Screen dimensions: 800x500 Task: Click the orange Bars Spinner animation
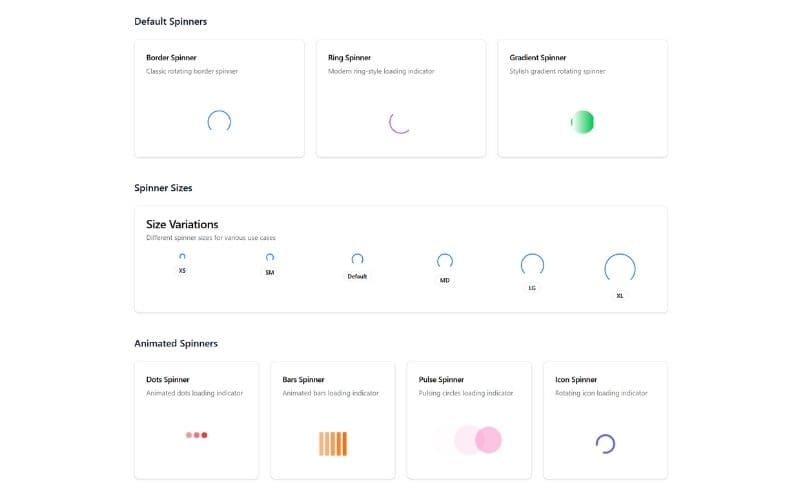tap(333, 443)
